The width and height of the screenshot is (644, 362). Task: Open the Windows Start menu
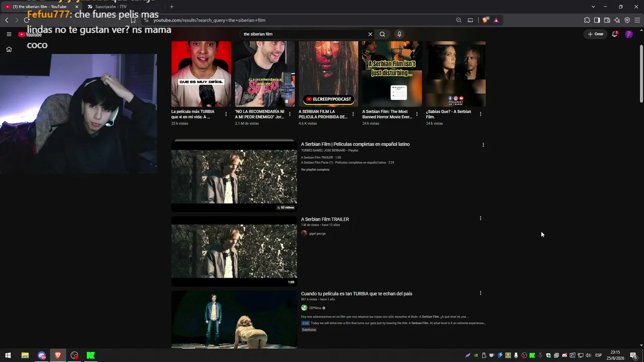8,355
